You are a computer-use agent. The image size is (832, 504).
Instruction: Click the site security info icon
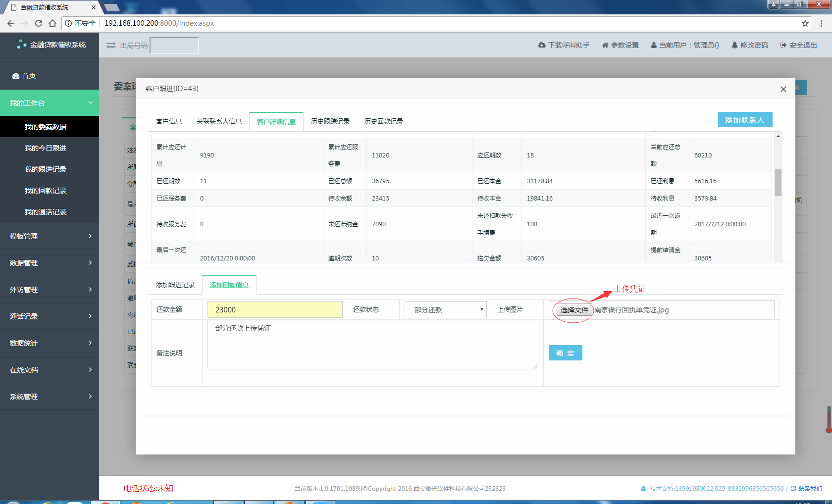tap(68, 23)
